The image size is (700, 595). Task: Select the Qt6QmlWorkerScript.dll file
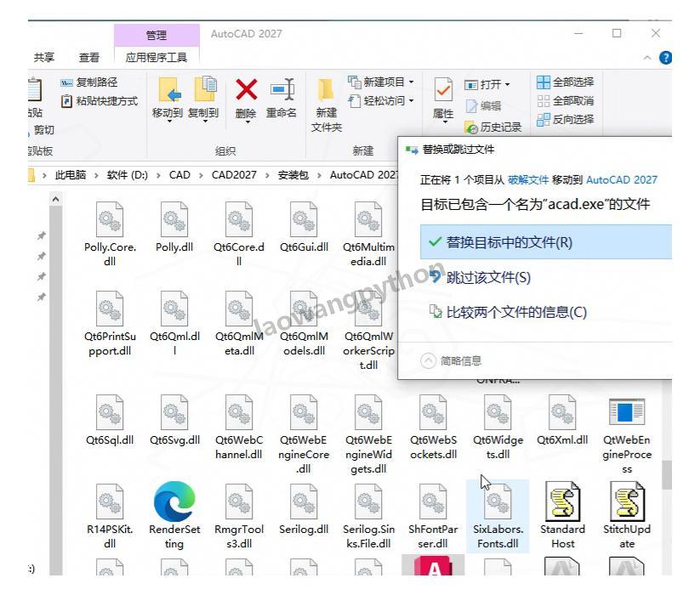pyautogui.click(x=368, y=330)
